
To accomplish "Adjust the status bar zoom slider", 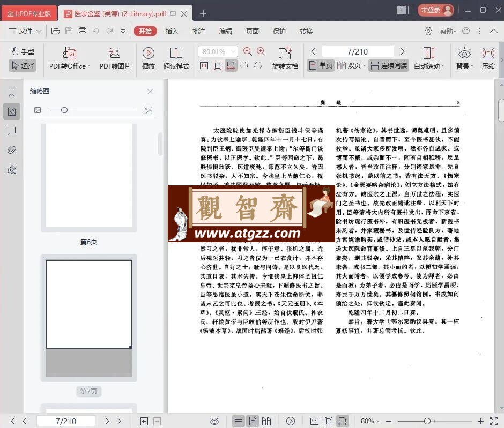I will pyautogui.click(x=427, y=421).
